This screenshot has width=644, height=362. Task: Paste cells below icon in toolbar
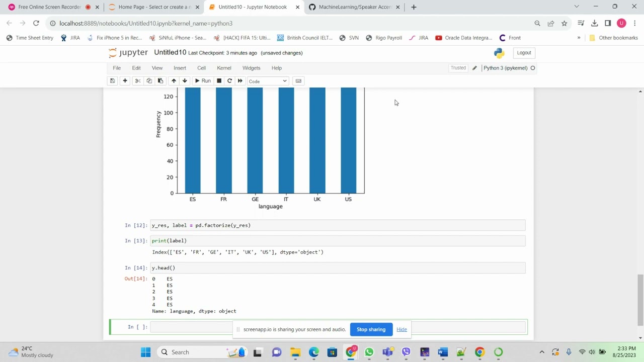[160, 81]
